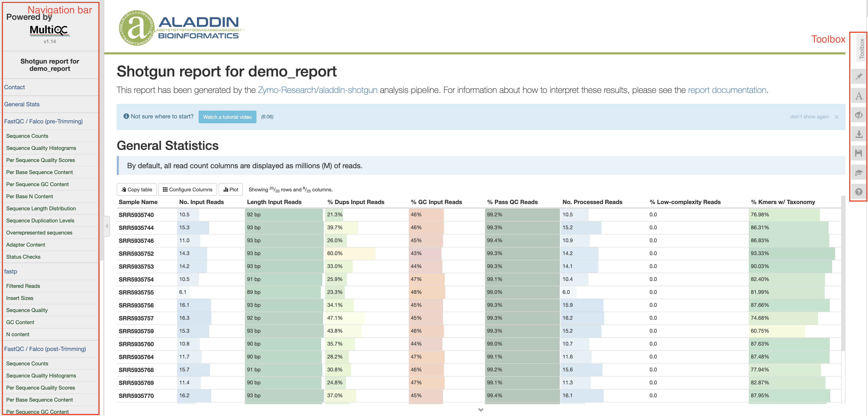
Task: Sort by % Kmers w/ Taxonomy header
Action: click(x=783, y=202)
